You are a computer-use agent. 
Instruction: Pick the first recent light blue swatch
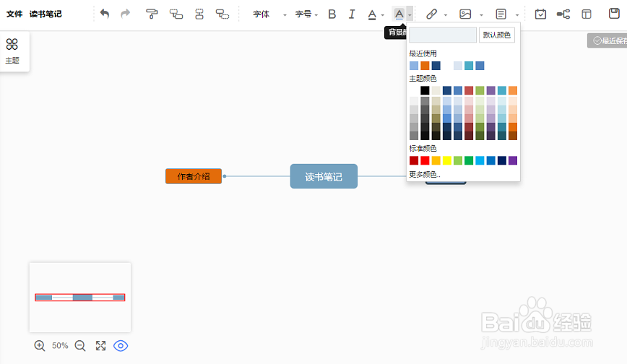click(414, 66)
